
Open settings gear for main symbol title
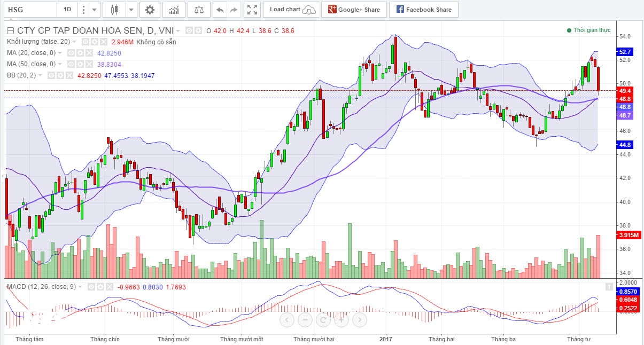pos(198,30)
